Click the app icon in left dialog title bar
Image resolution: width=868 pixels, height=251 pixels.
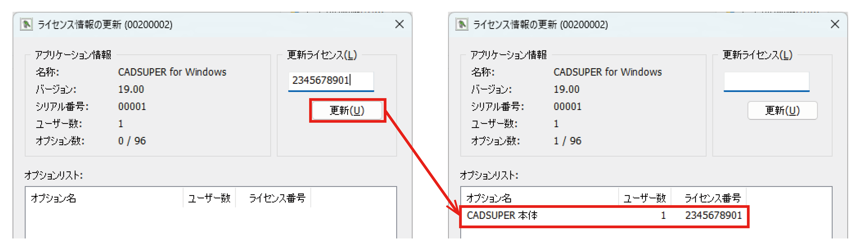click(x=26, y=24)
